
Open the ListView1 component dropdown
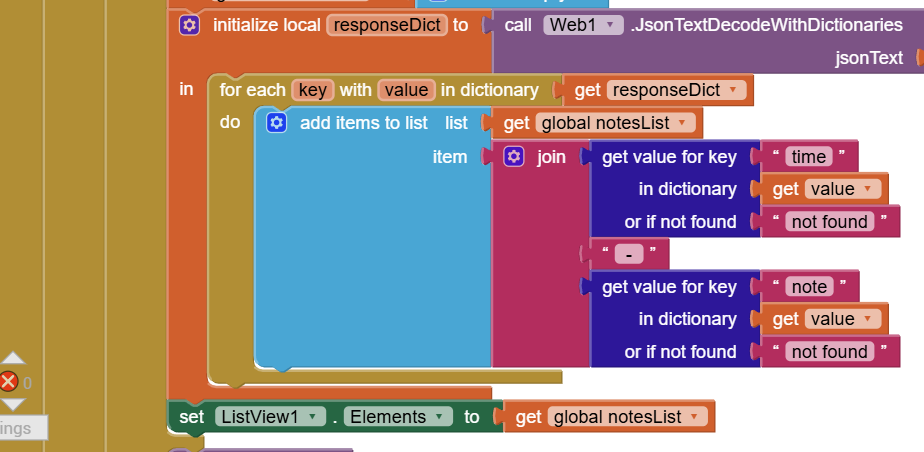pos(314,417)
